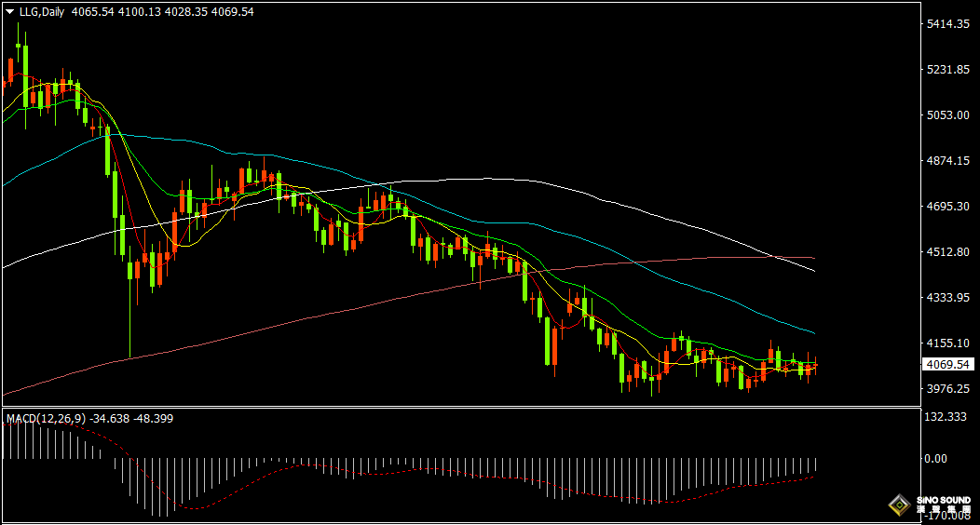Click the 3976.25 price axis label
Screen dimensions: 980x525
[x=948, y=389]
